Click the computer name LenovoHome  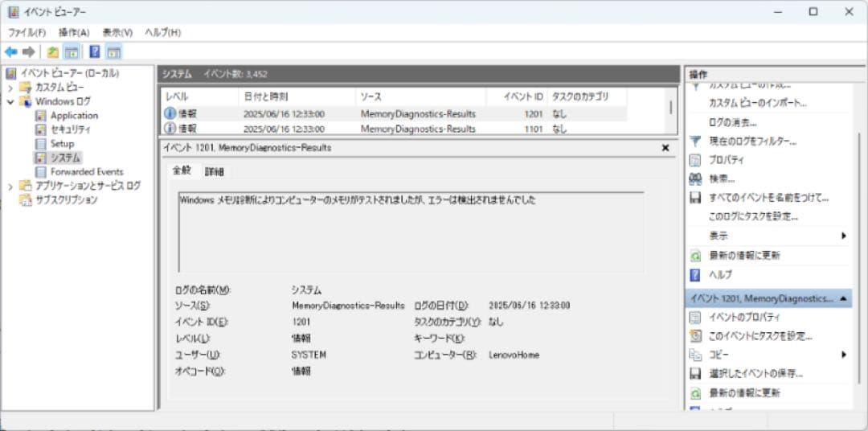pyautogui.click(x=514, y=355)
